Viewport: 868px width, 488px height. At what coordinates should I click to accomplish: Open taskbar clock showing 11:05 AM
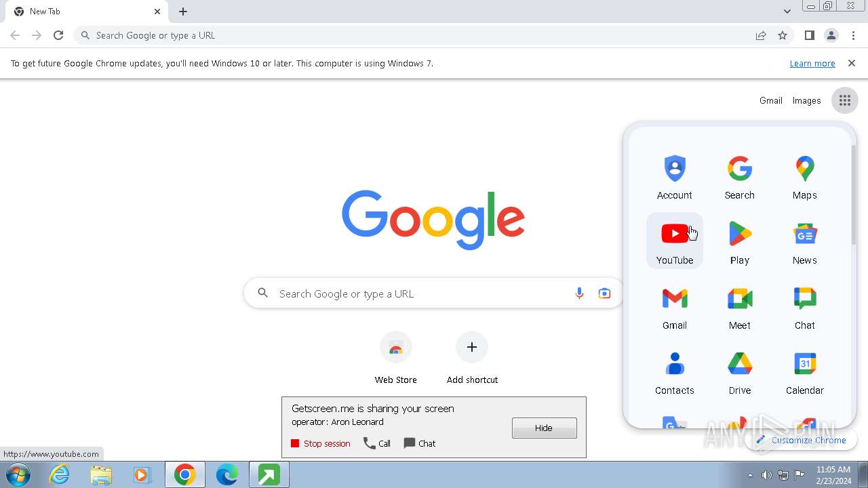coord(833,475)
